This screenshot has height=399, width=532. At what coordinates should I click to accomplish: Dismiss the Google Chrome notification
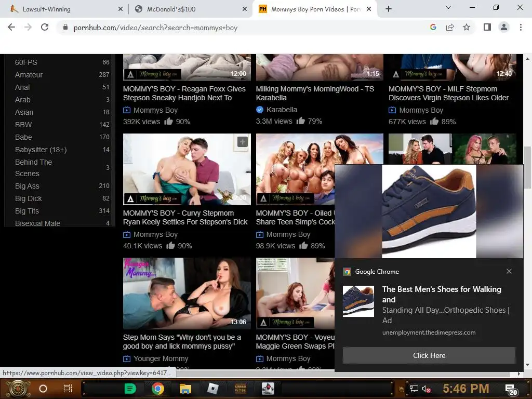click(509, 271)
